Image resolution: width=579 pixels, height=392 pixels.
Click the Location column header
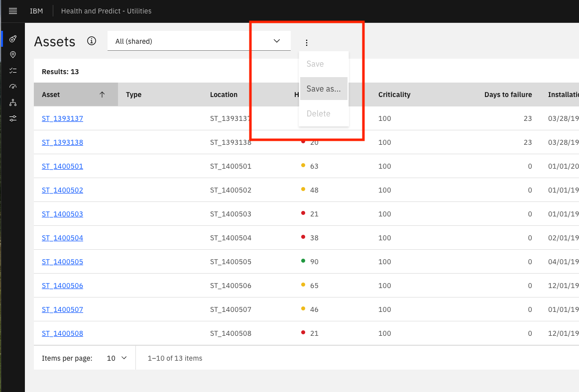point(224,95)
